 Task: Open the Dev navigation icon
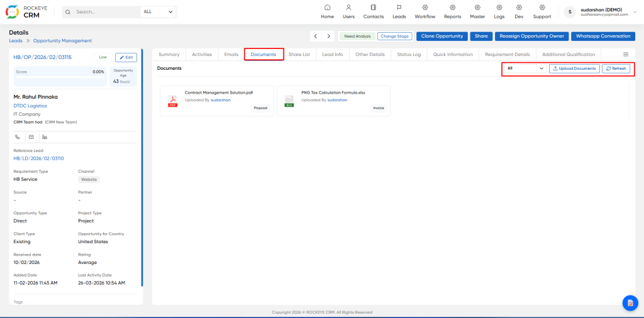tap(519, 8)
